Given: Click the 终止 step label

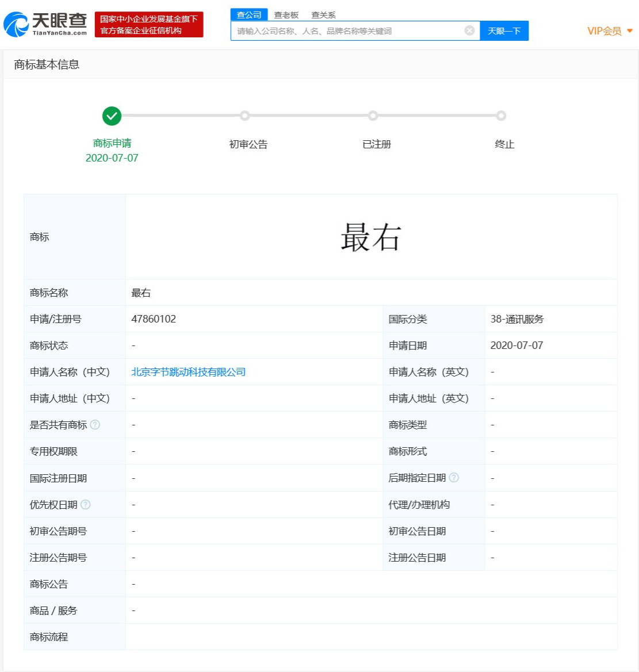Looking at the screenshot, I should pos(504,144).
